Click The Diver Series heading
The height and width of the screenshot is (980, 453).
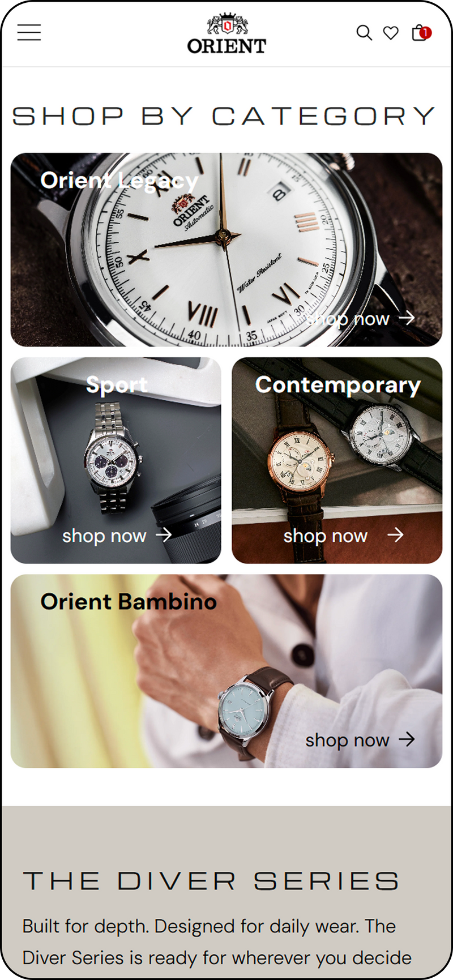coord(211,881)
